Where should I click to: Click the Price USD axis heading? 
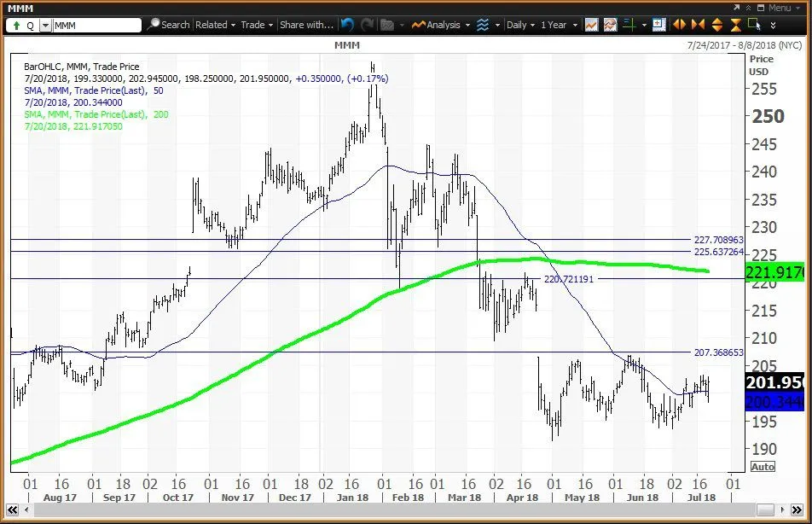[x=760, y=66]
